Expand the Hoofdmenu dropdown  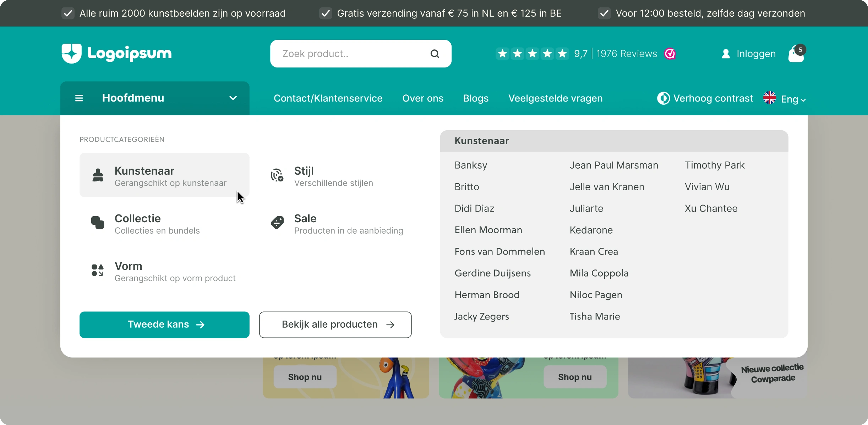click(x=233, y=98)
